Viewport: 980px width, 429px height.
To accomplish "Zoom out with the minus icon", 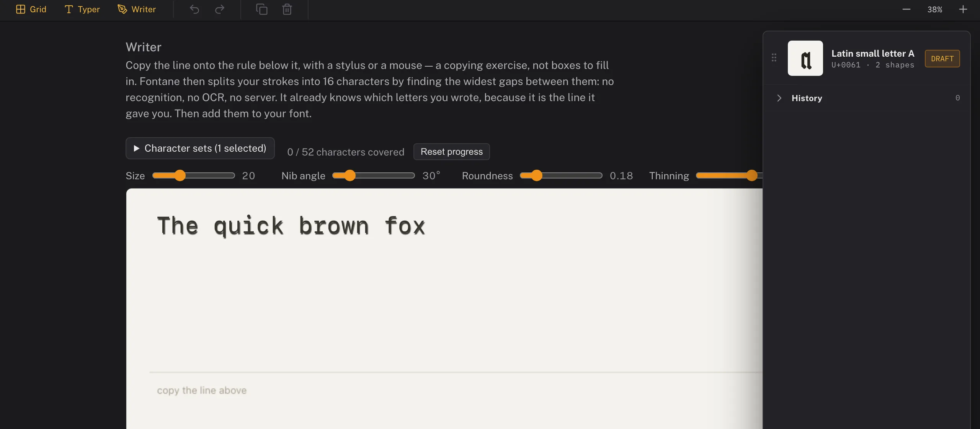I will 906,9.
